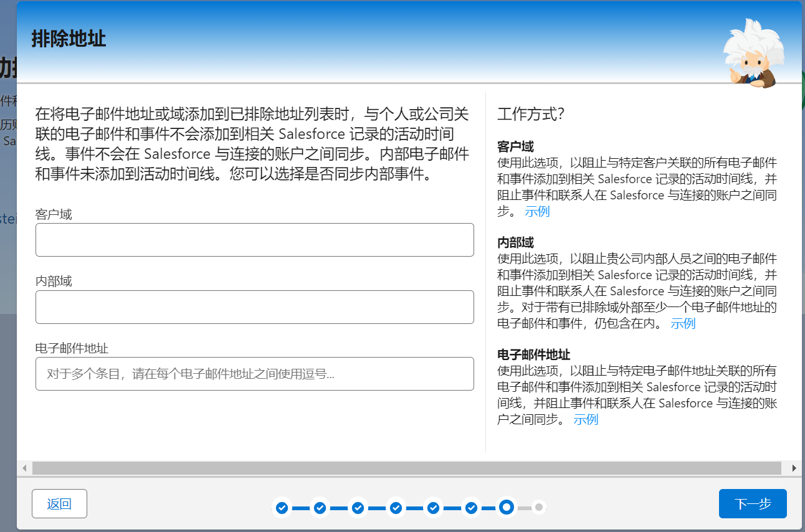Click the right scrollbar arrow
This screenshot has height=532, width=805.
(794, 467)
